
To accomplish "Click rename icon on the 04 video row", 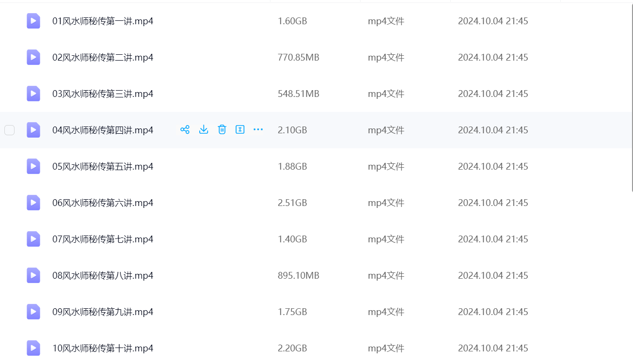I will (240, 129).
